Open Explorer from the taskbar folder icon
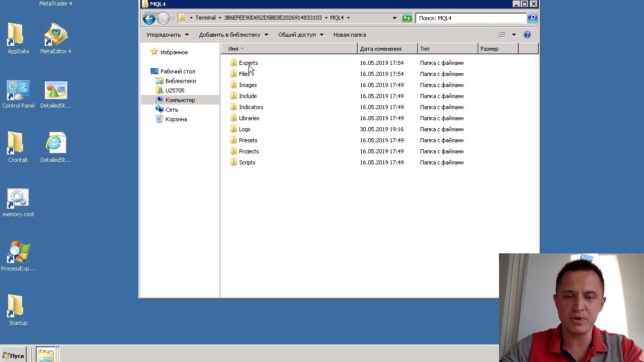Viewport: 644px width, 362px height. tap(46, 355)
